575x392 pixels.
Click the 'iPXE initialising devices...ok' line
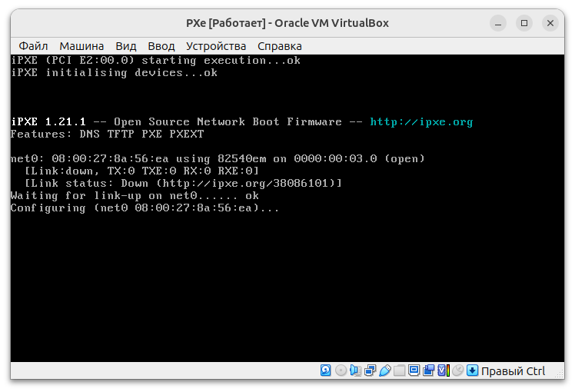[x=114, y=72]
